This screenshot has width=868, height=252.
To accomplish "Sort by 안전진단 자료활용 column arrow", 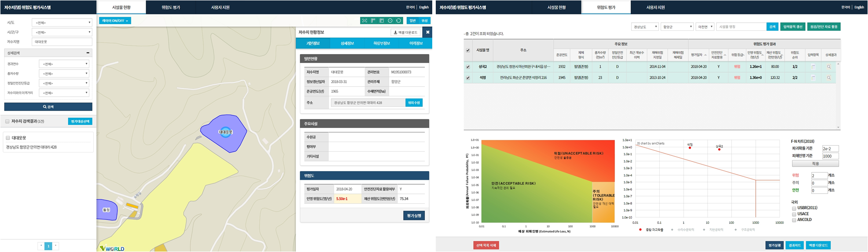I will tap(725, 55).
